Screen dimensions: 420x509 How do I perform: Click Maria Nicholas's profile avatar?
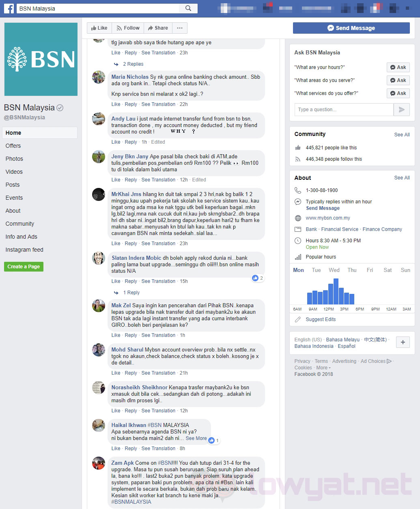click(99, 77)
